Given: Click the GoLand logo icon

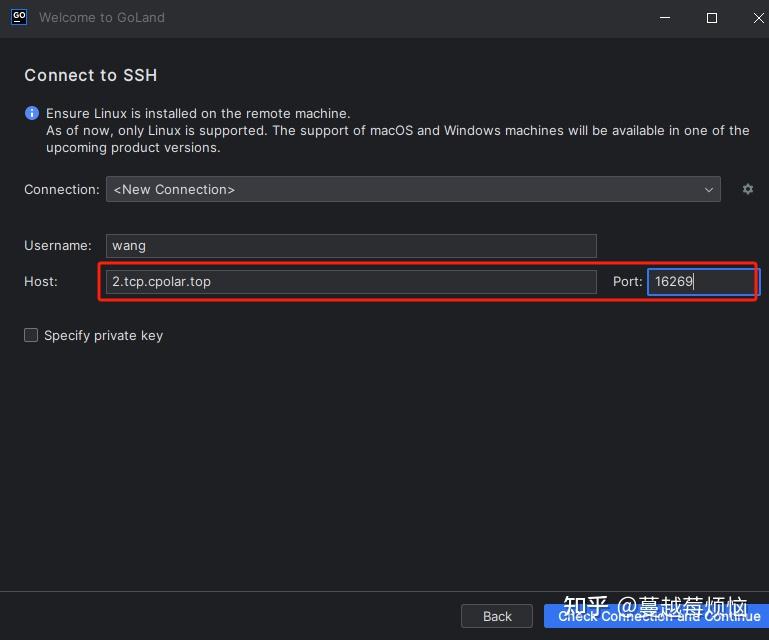Looking at the screenshot, I should (x=19, y=17).
